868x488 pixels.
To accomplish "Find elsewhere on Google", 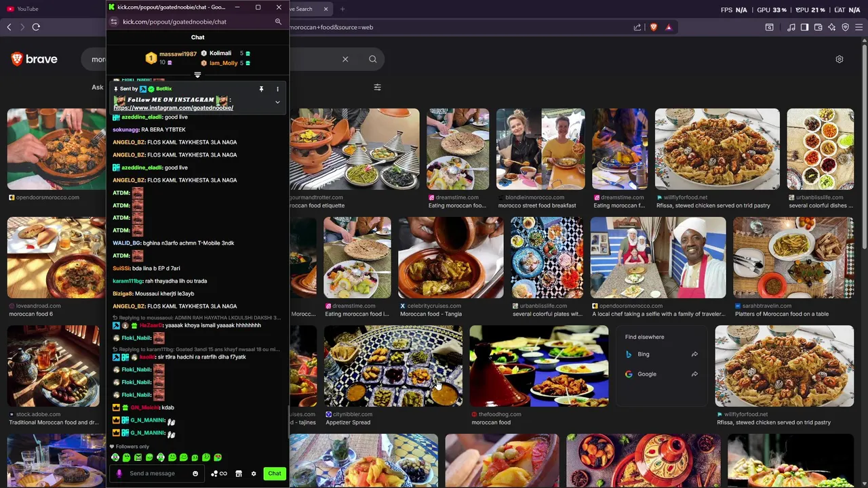I will tap(661, 374).
